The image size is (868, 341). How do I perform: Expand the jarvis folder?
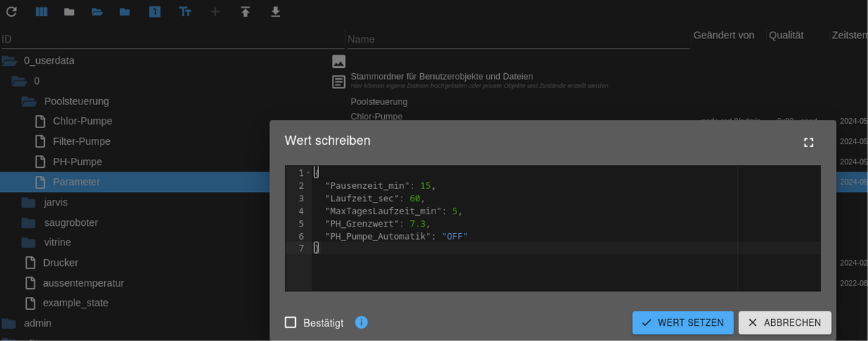[29, 202]
